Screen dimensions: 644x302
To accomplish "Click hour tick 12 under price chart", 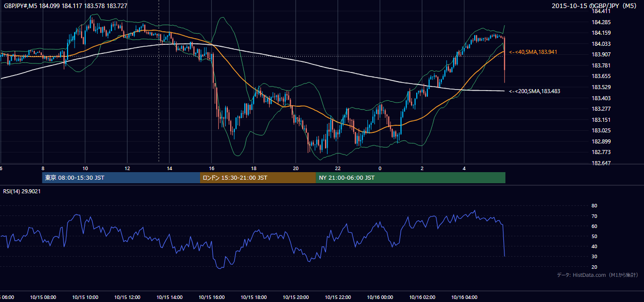I will tap(127, 168).
